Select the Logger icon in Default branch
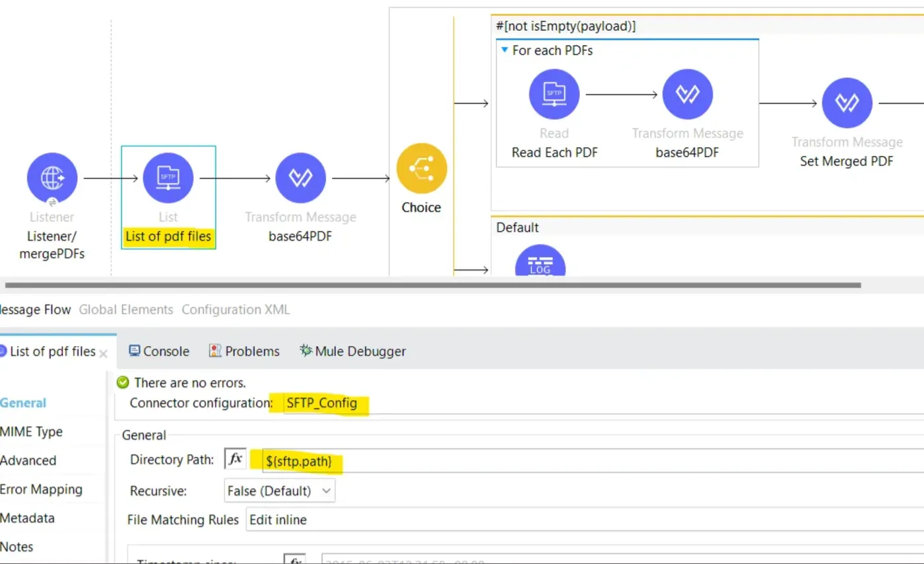Screen dimensions: 924x564 tap(541, 261)
